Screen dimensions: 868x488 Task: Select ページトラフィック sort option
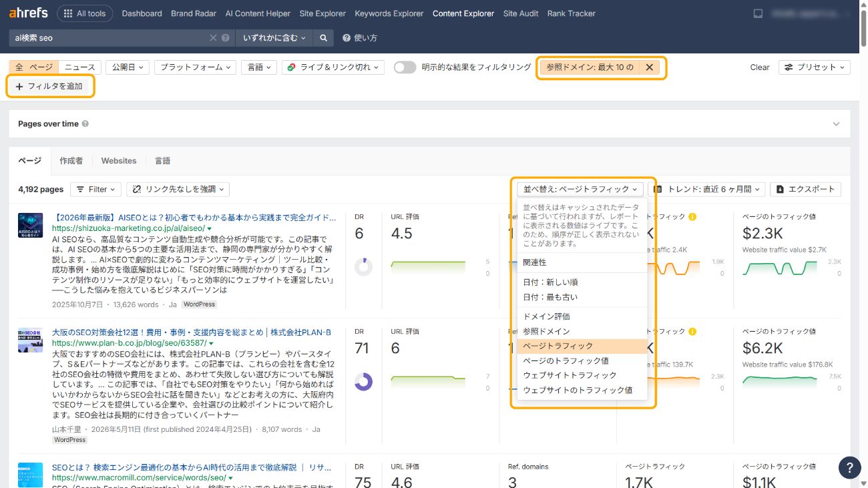point(582,346)
